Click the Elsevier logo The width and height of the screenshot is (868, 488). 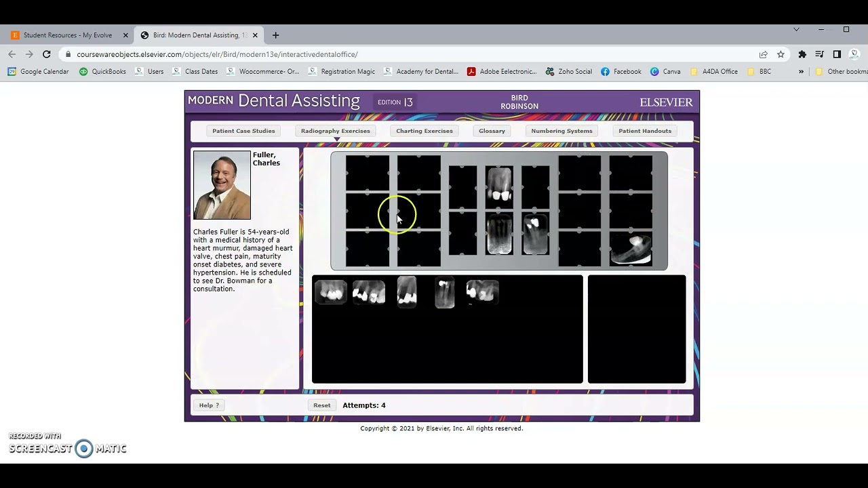[x=666, y=102]
